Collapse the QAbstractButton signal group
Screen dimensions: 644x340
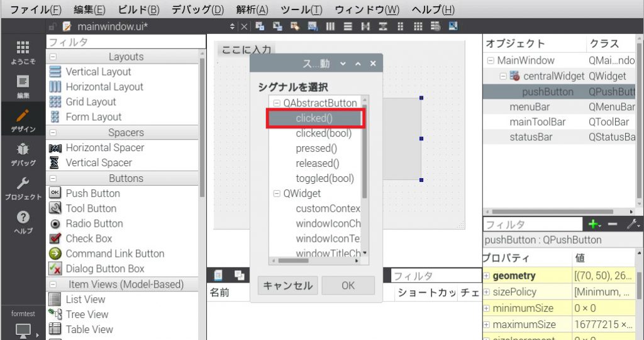click(x=276, y=103)
